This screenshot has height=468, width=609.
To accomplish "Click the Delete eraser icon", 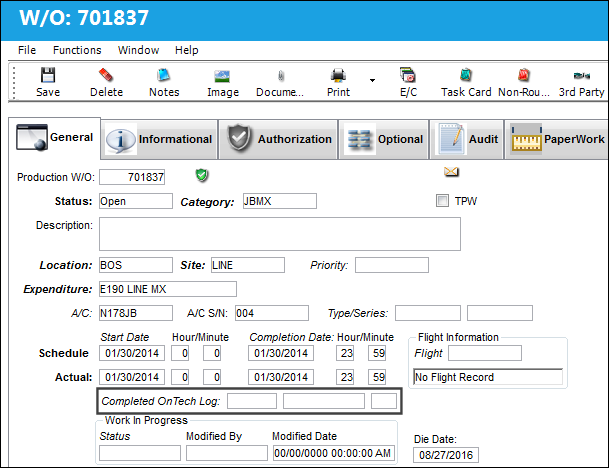I will pos(106,75).
